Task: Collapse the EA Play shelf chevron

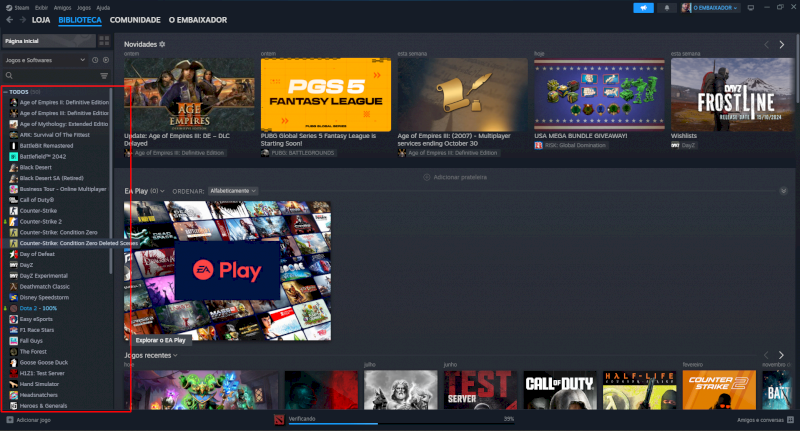Action: (783, 191)
